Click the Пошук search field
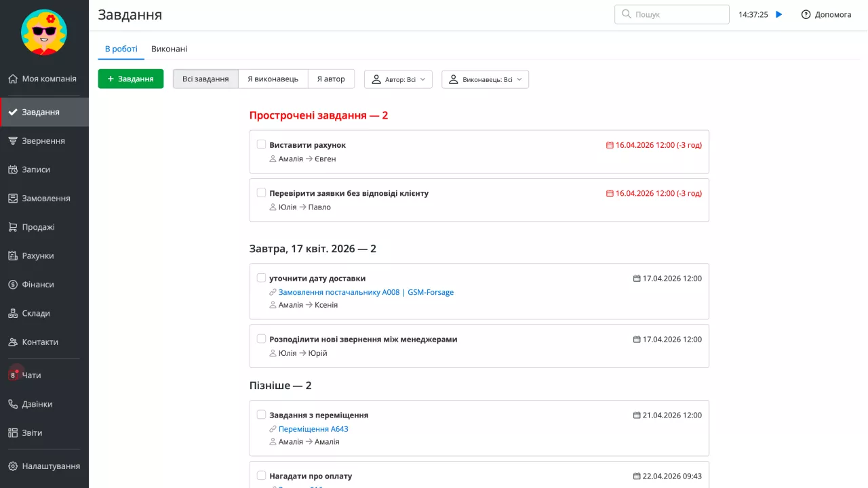868x488 pixels. [671, 14]
